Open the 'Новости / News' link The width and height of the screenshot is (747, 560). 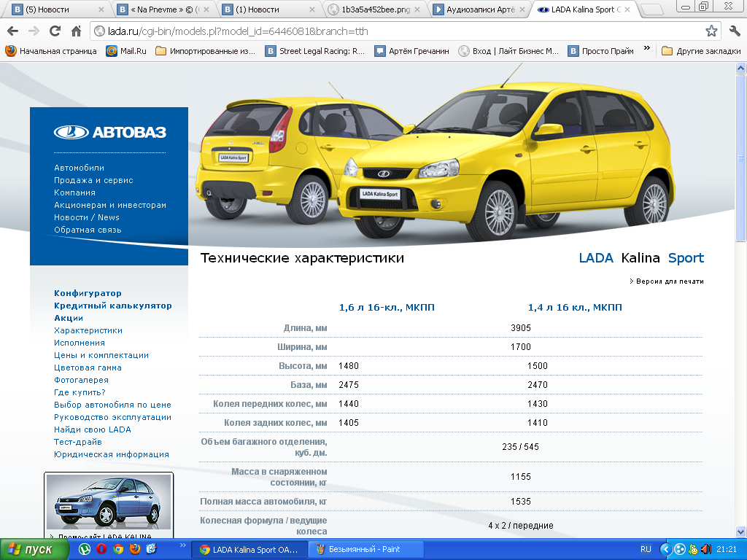click(x=87, y=217)
